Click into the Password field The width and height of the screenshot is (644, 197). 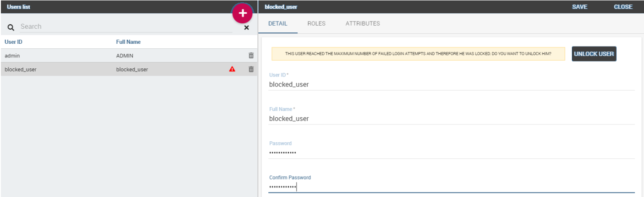click(x=452, y=153)
